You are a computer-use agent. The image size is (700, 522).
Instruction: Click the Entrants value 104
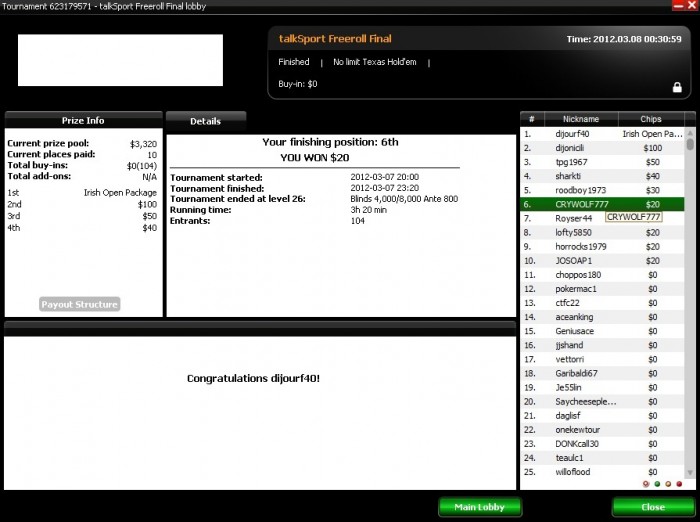point(358,221)
